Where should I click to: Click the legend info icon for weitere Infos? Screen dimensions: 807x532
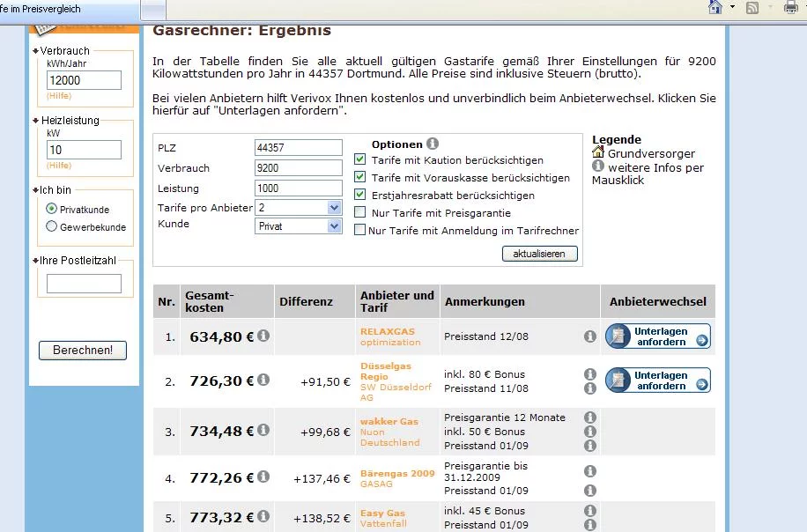pos(598,166)
